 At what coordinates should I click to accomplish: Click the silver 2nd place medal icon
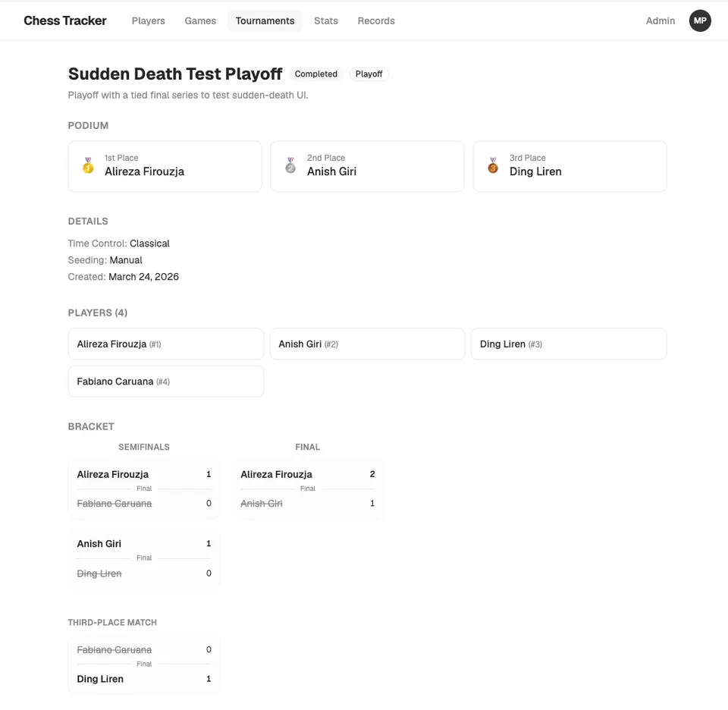click(290, 165)
